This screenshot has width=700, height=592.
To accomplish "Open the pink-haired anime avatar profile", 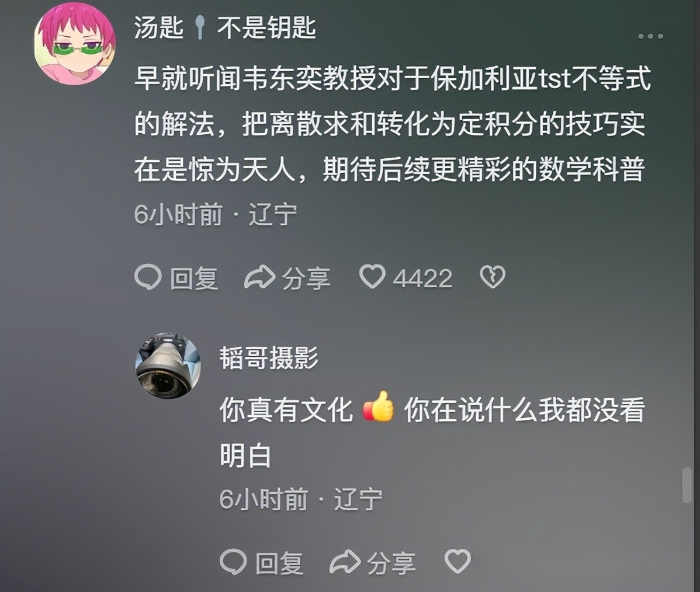I will 75,44.
